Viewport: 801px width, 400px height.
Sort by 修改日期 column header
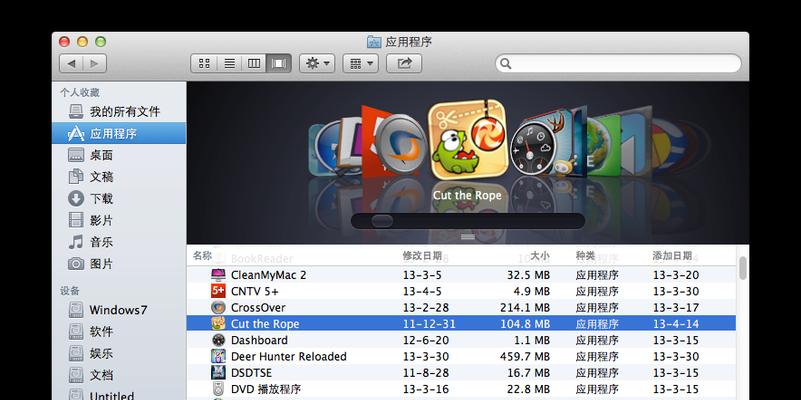(422, 256)
